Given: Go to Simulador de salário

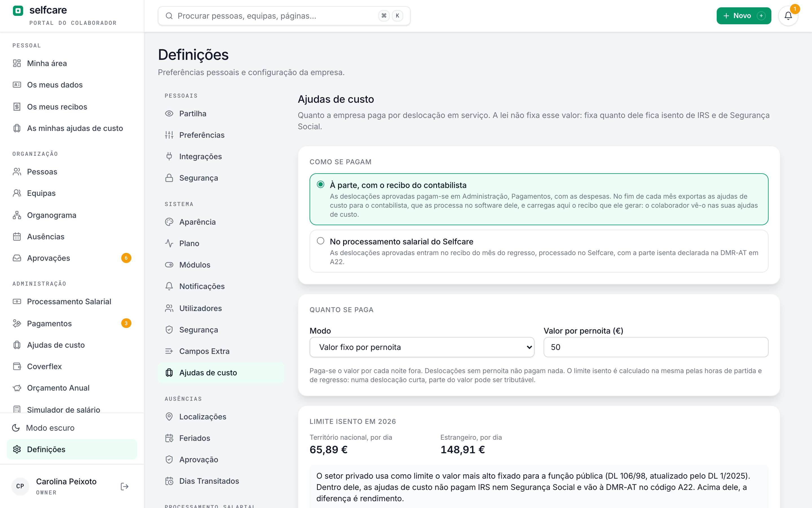Looking at the screenshot, I should click(72, 408).
